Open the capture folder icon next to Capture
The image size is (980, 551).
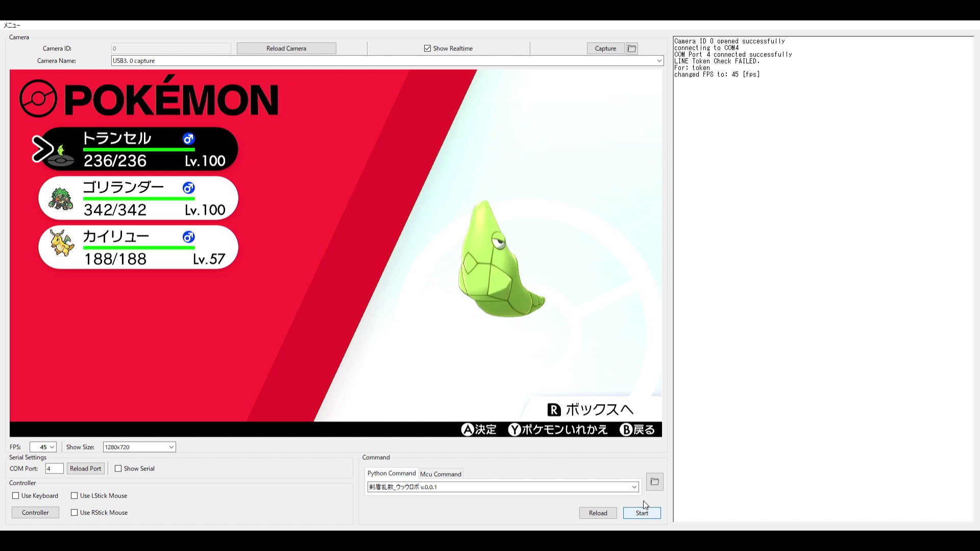632,48
